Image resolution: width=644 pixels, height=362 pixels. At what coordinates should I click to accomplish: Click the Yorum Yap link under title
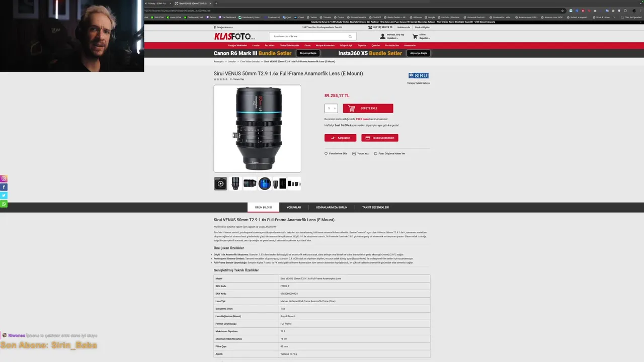click(x=238, y=79)
